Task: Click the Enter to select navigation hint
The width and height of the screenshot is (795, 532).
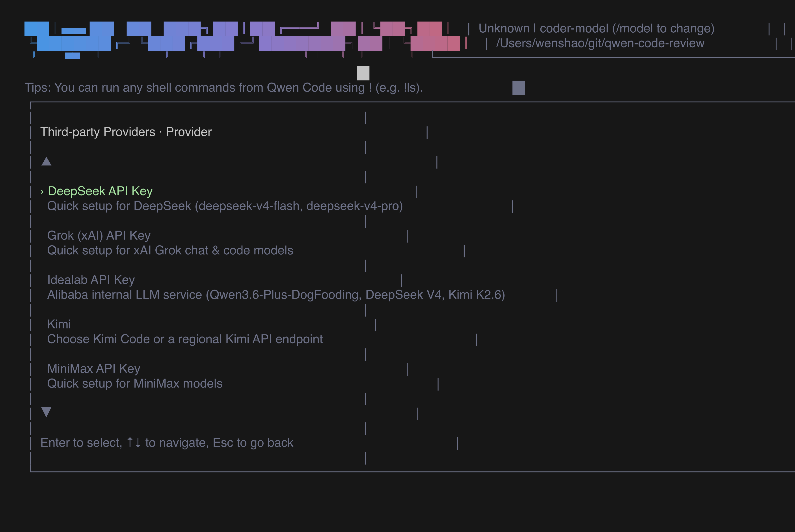Action: [x=167, y=443]
